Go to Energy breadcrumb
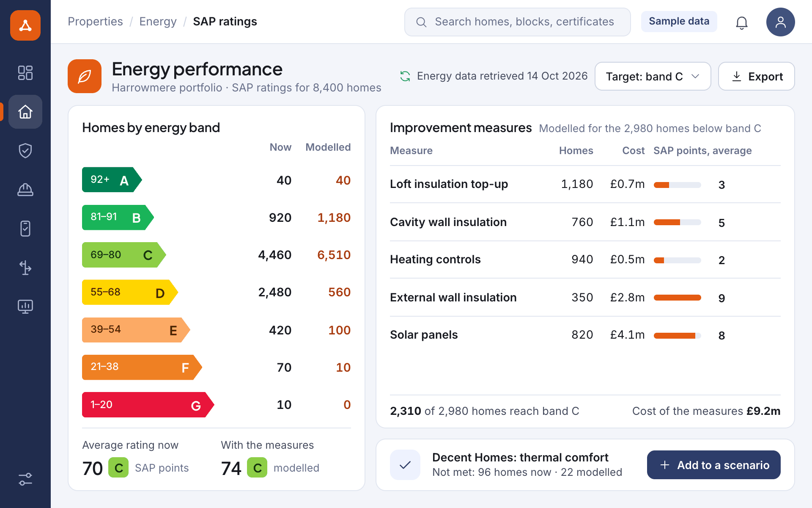 [x=158, y=22]
